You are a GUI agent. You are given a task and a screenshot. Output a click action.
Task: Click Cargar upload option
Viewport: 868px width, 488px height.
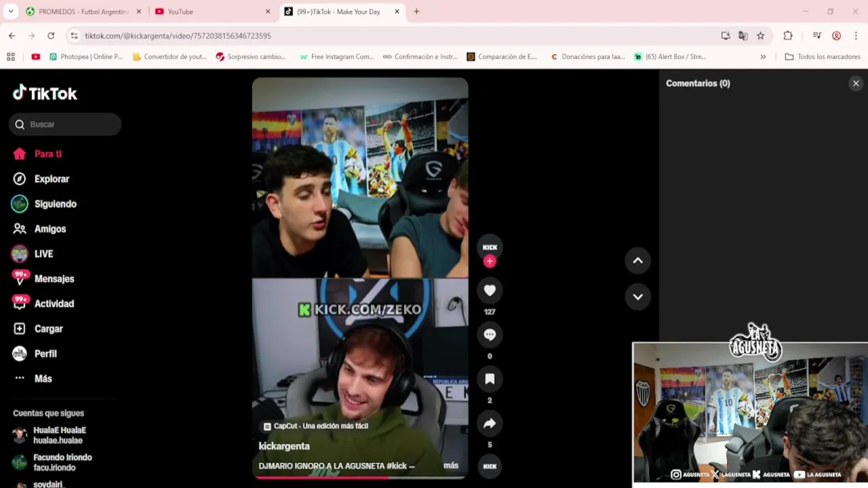39,329
